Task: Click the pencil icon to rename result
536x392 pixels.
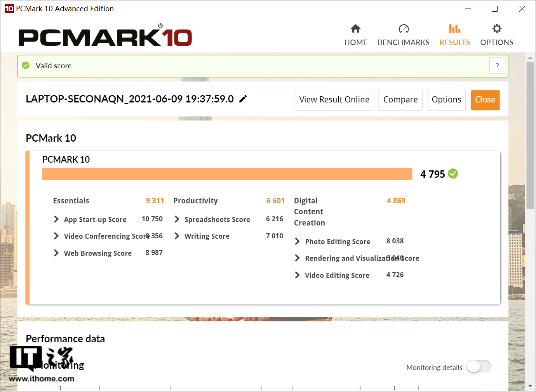Action: [243, 99]
